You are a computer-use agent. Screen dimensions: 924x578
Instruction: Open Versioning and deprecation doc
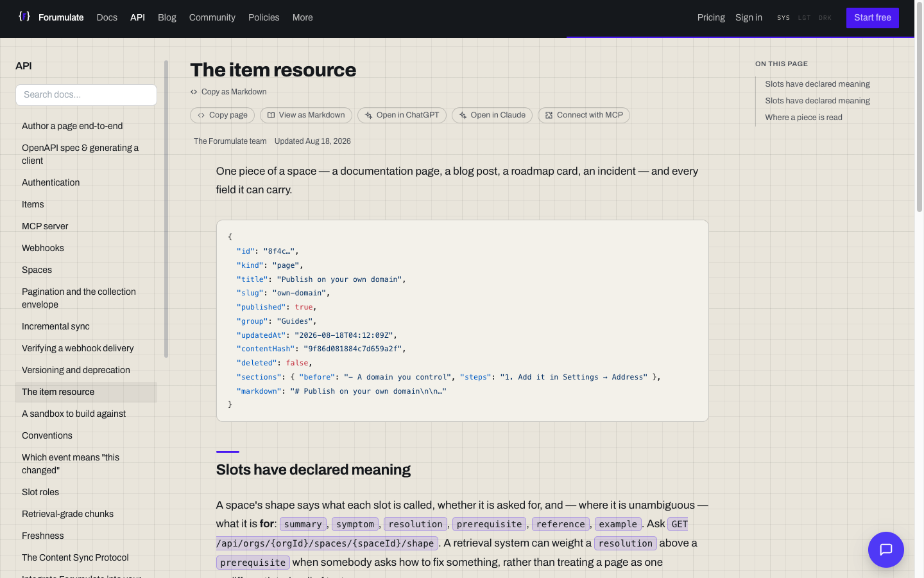tap(86, 371)
